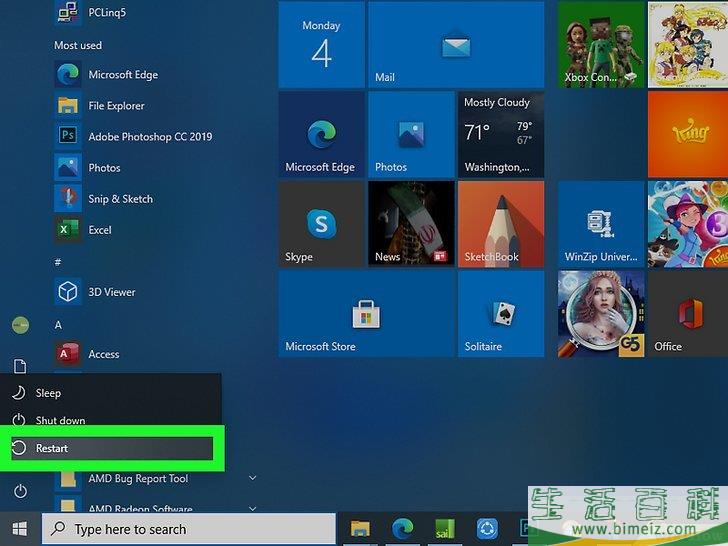This screenshot has height=546, width=728.
Task: Open the News tile
Action: (411, 224)
